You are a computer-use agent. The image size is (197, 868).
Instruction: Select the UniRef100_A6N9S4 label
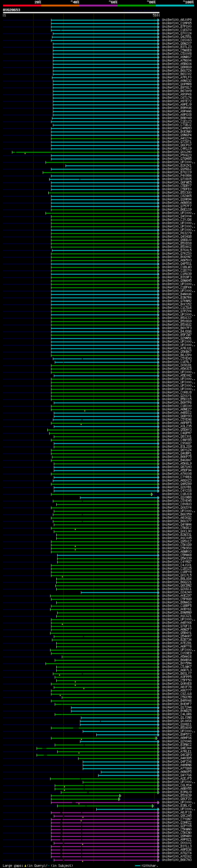point(177,203)
